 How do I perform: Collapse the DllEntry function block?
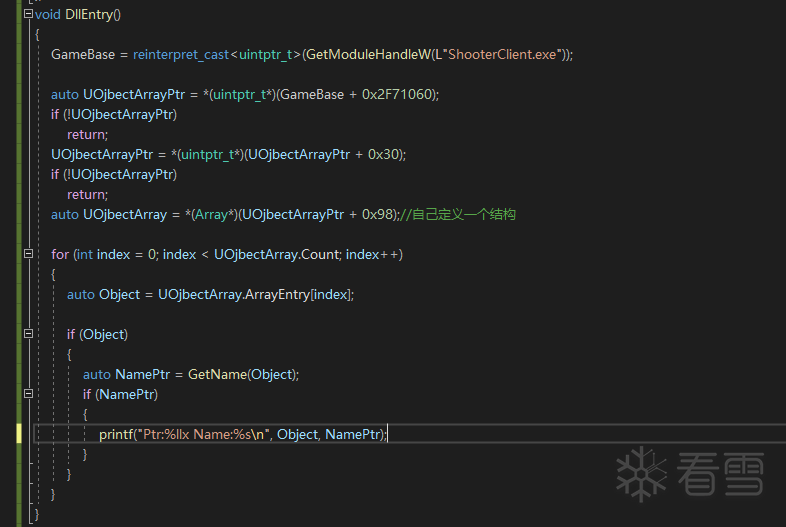coord(28,14)
